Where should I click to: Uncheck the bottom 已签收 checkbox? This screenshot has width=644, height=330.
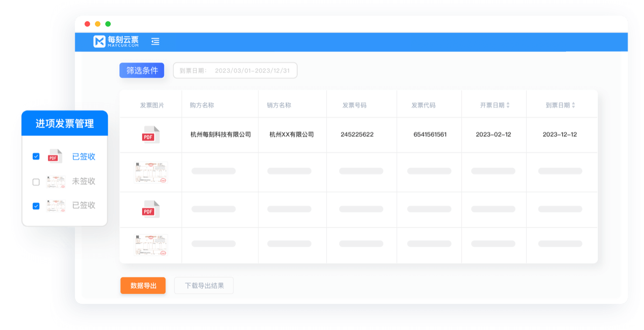tap(36, 206)
